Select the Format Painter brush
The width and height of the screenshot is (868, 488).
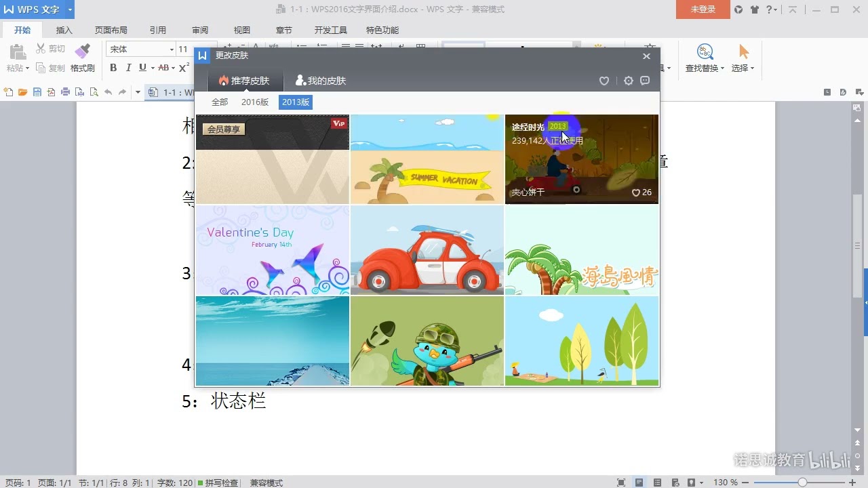[x=82, y=52]
